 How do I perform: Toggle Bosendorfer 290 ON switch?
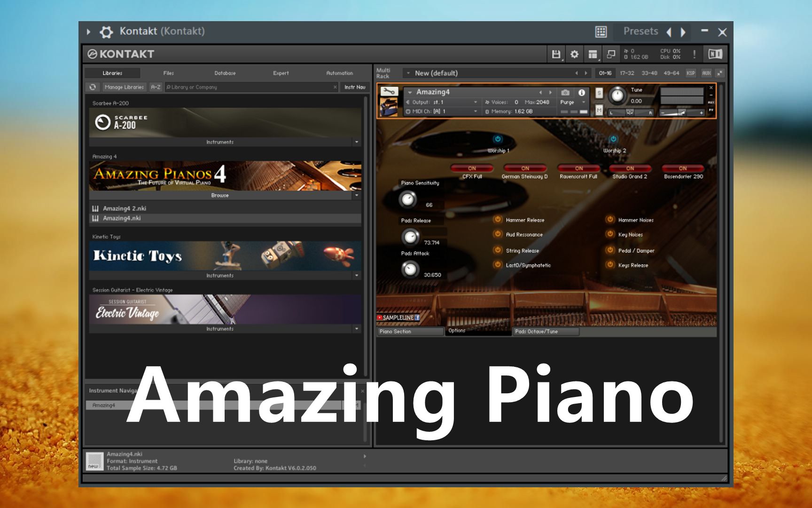683,168
